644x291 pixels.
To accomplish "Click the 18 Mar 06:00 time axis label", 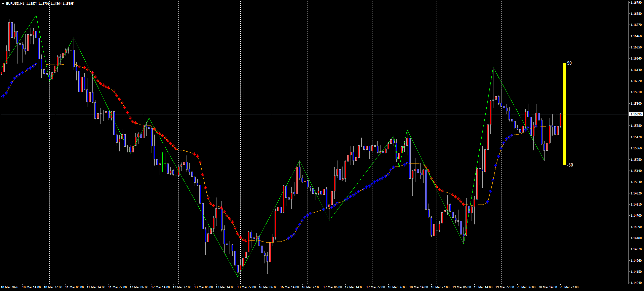I will coord(397,287).
